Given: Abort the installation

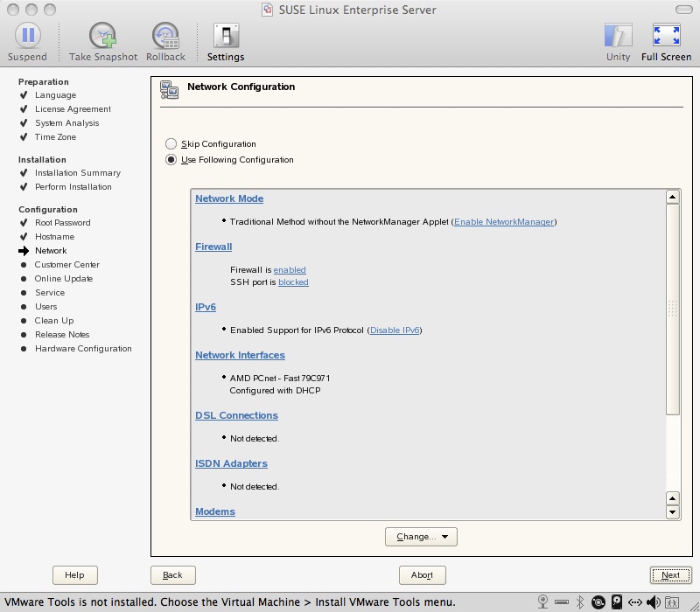Looking at the screenshot, I should 422,575.
